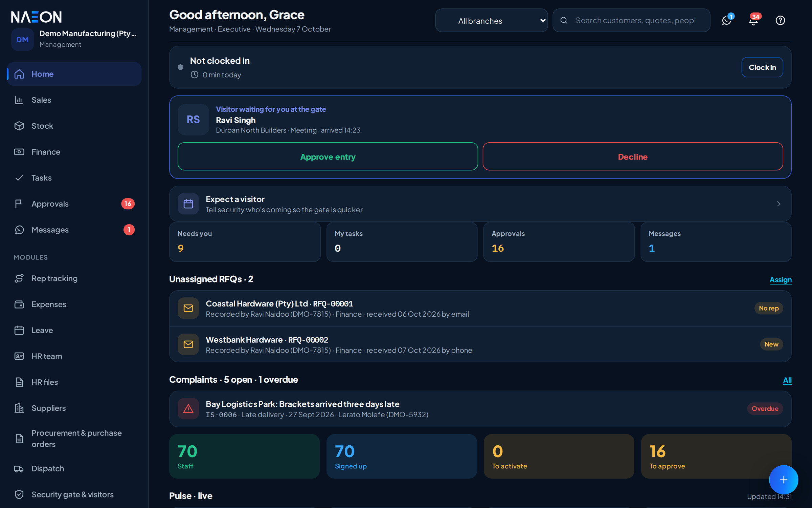Click the envelope icon for Westbank Hardware RFQ
Viewport: 812px width, 508px height.
(x=188, y=344)
